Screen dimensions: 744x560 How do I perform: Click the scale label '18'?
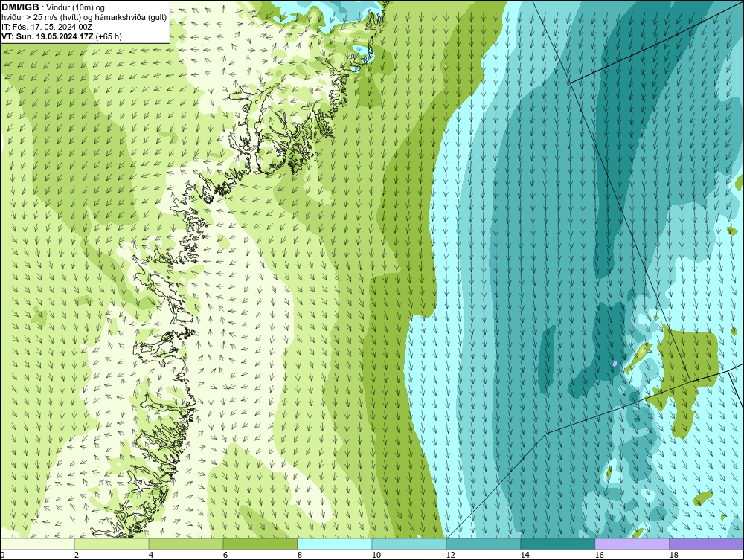[x=673, y=555]
